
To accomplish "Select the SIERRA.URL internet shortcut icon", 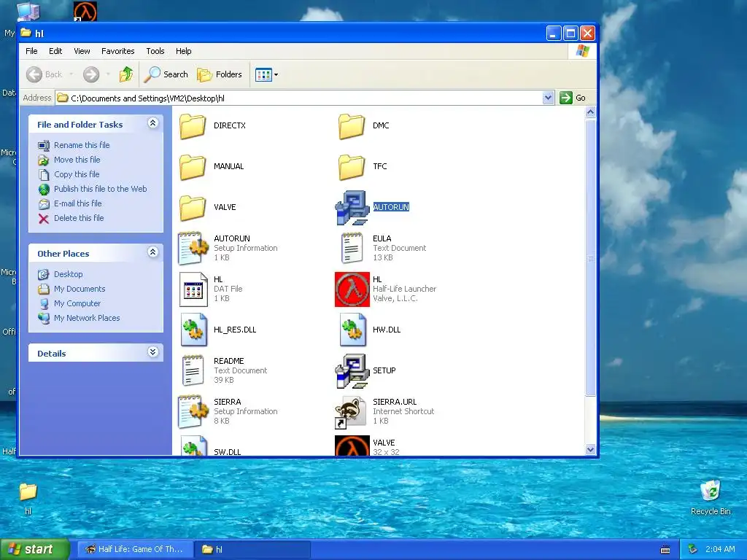I will [351, 413].
